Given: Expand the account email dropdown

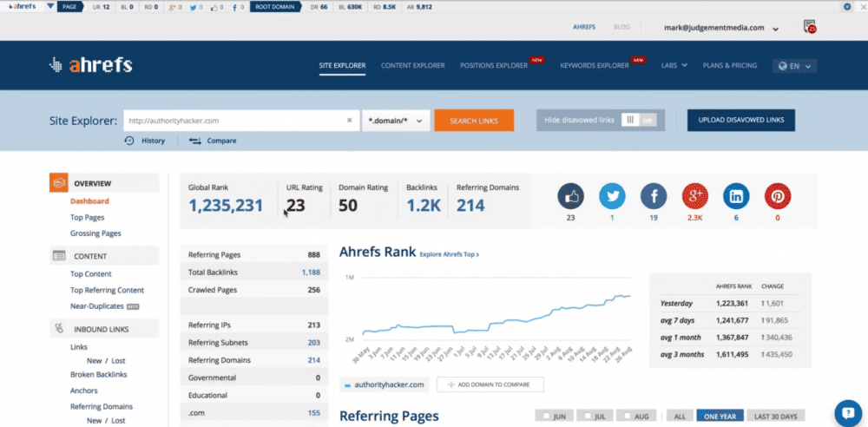Looking at the screenshot, I should click(x=775, y=29).
